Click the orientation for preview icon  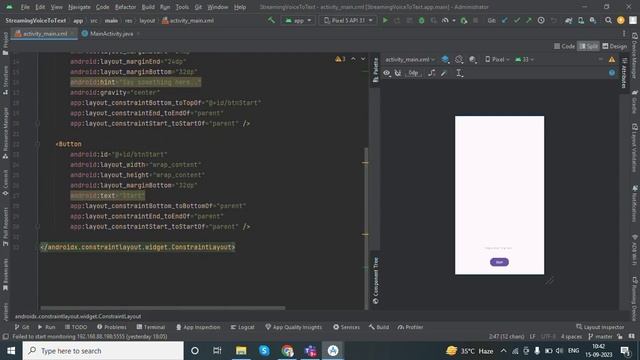coord(459,60)
